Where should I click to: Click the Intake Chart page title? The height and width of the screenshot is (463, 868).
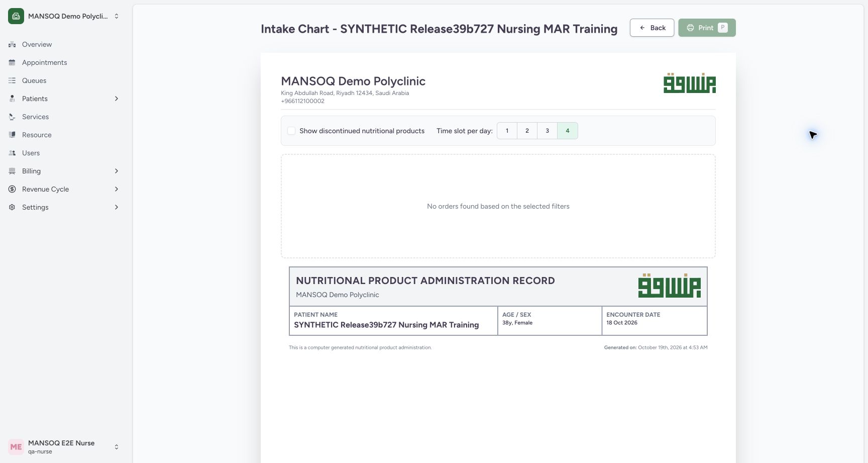[x=439, y=29]
